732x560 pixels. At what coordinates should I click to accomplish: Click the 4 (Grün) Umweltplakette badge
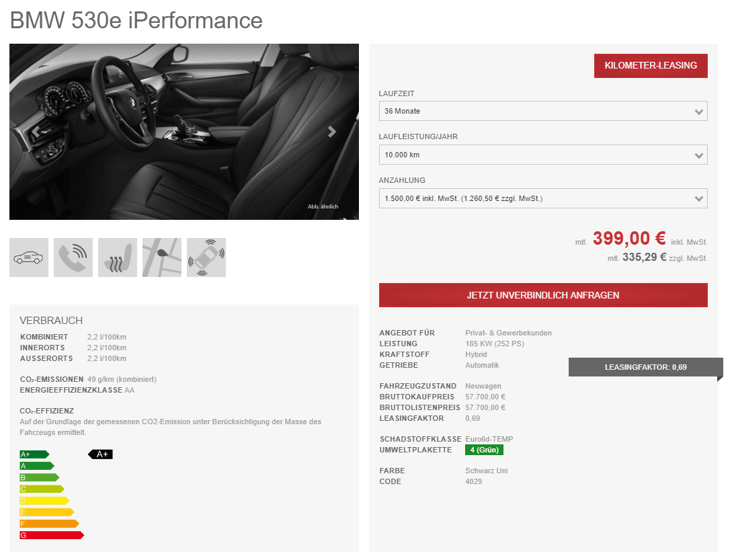(484, 450)
